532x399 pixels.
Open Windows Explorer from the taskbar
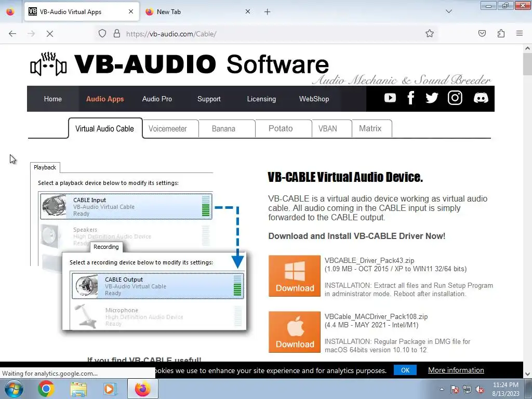pyautogui.click(x=78, y=389)
